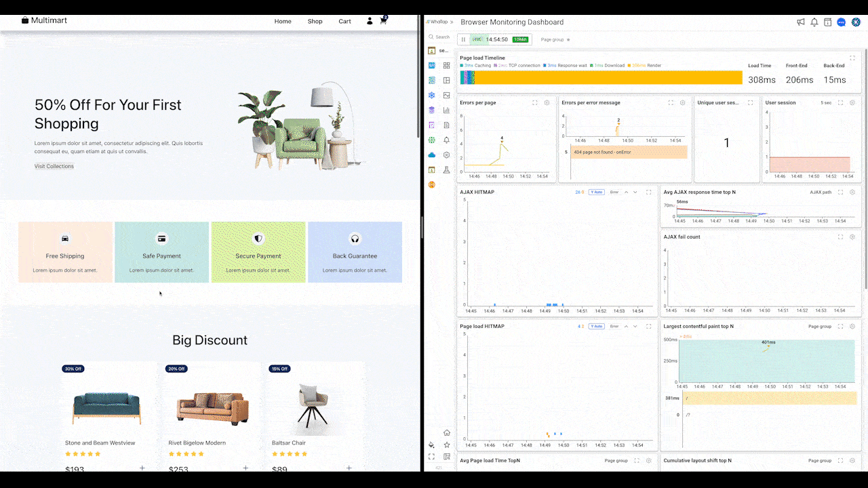Open the report document sidebar icon
868x488 pixels.
coord(446,125)
